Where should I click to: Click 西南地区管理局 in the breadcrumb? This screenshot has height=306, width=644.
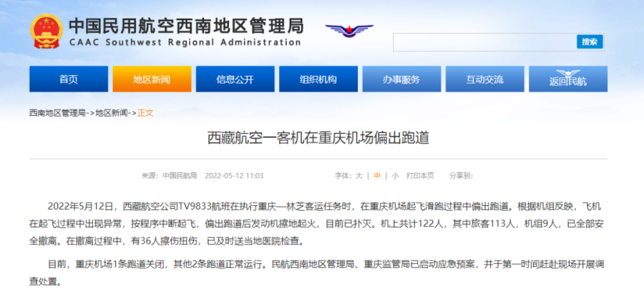57,113
